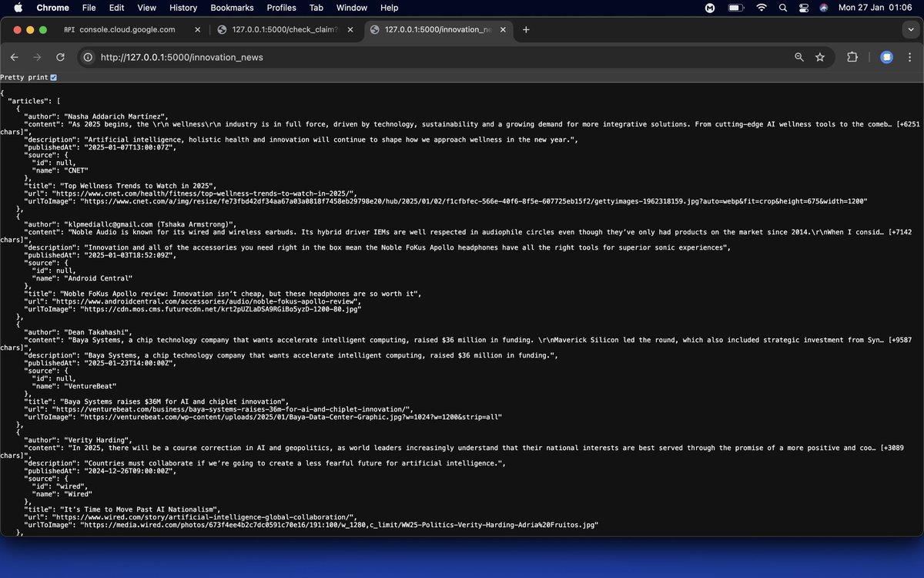This screenshot has width=924, height=578.
Task: Click title "It's Time to Move Past AI Nationalism"
Action: pyautogui.click(x=139, y=509)
